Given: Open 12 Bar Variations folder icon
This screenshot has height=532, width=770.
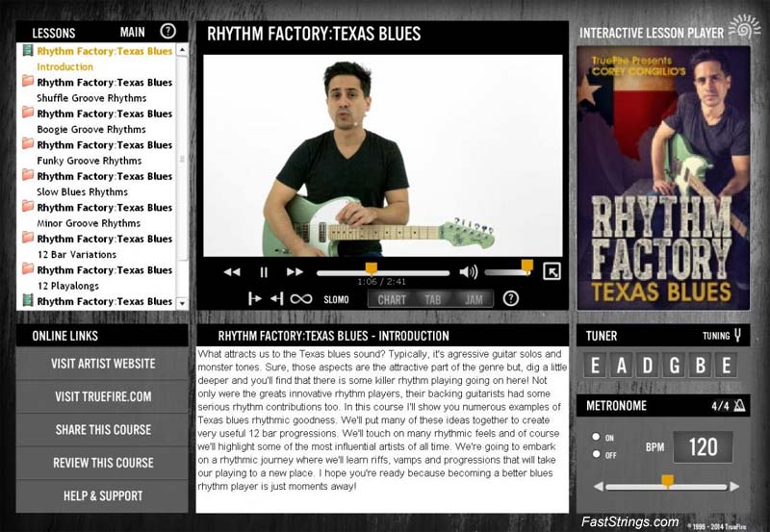Looking at the screenshot, I should coord(28,238).
